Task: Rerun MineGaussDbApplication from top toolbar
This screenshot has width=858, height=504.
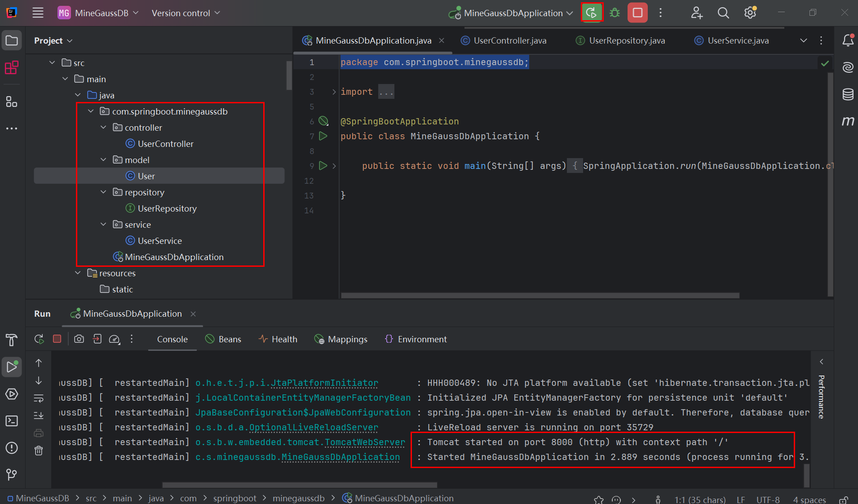Action: tap(592, 13)
